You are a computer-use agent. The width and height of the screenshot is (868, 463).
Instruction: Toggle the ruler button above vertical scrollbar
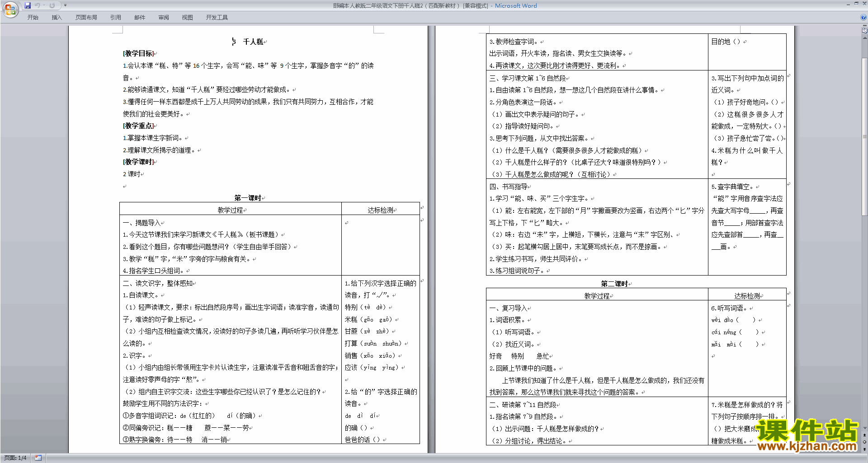coord(865,31)
